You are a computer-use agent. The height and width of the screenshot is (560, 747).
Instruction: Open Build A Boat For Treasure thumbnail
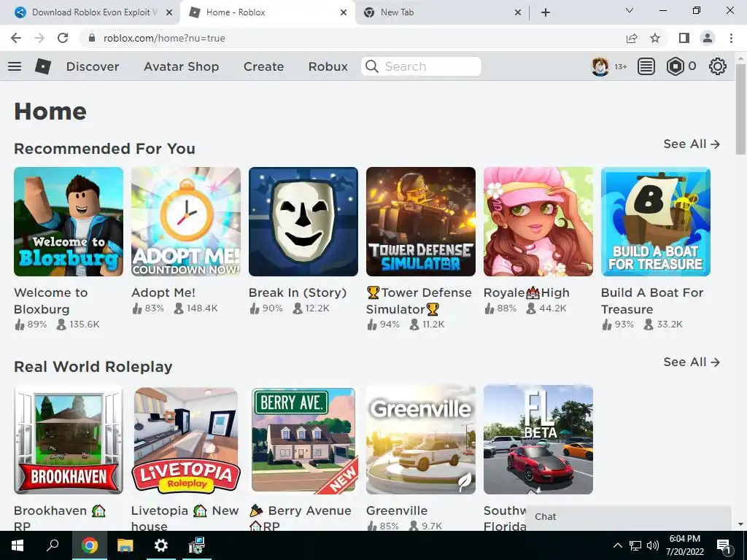(656, 222)
